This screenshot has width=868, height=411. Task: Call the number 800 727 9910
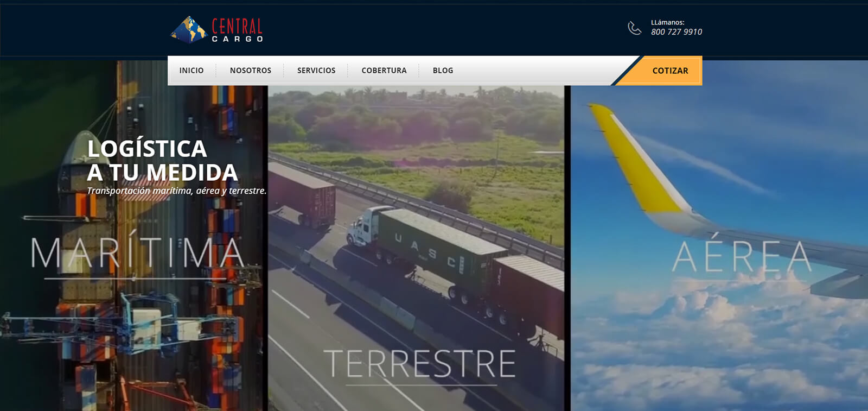(x=676, y=32)
